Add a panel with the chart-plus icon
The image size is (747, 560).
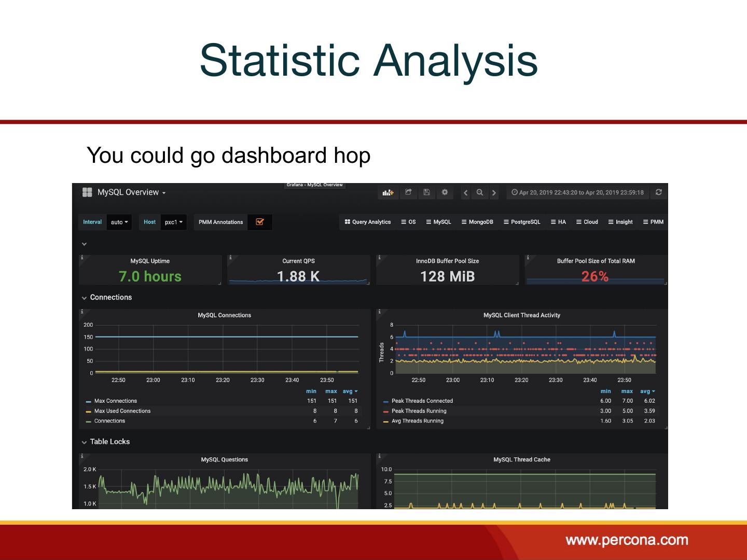388,192
